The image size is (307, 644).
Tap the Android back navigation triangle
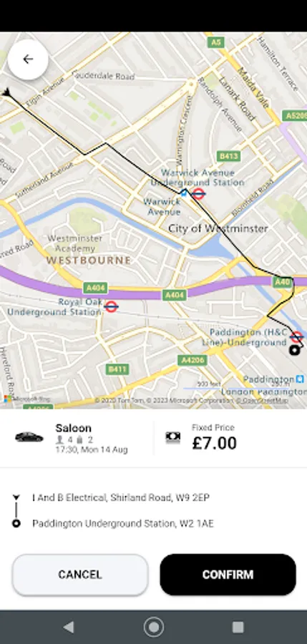(69, 627)
